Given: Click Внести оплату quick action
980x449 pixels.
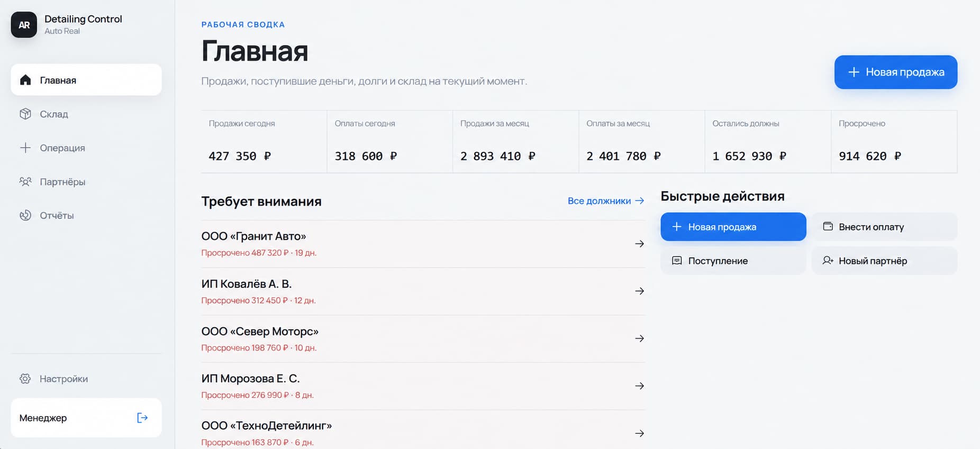Looking at the screenshot, I should point(884,227).
